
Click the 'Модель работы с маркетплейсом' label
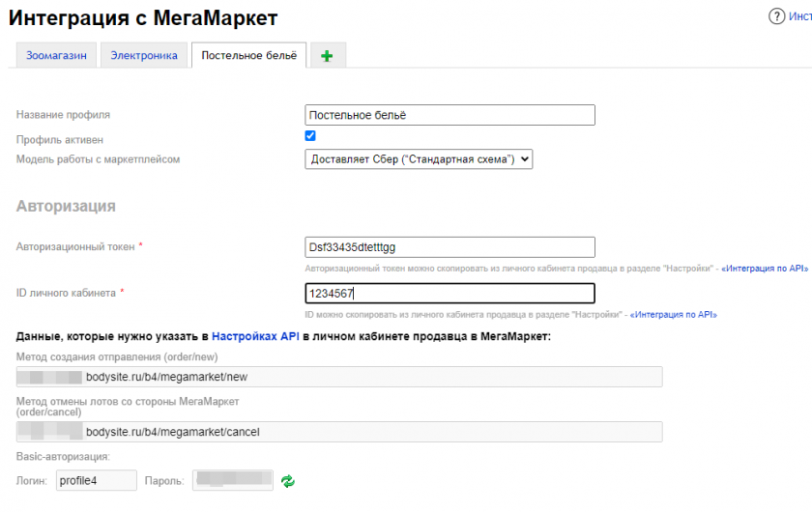(x=98, y=159)
